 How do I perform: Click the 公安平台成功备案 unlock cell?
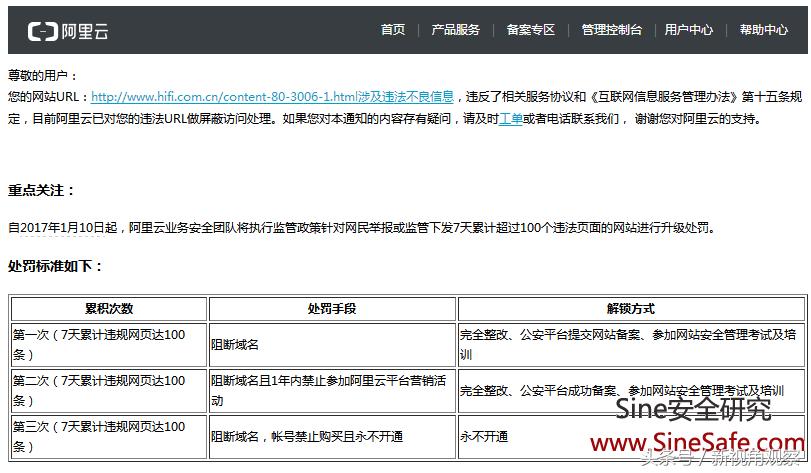631,390
